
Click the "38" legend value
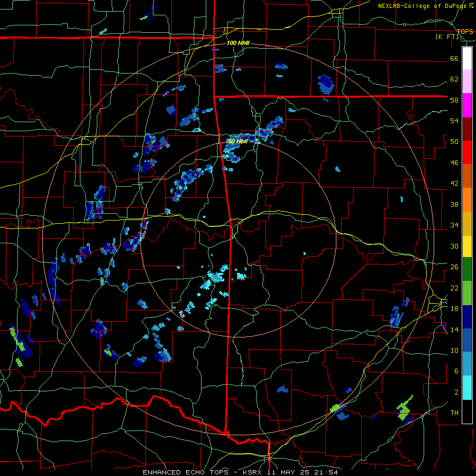(x=454, y=204)
